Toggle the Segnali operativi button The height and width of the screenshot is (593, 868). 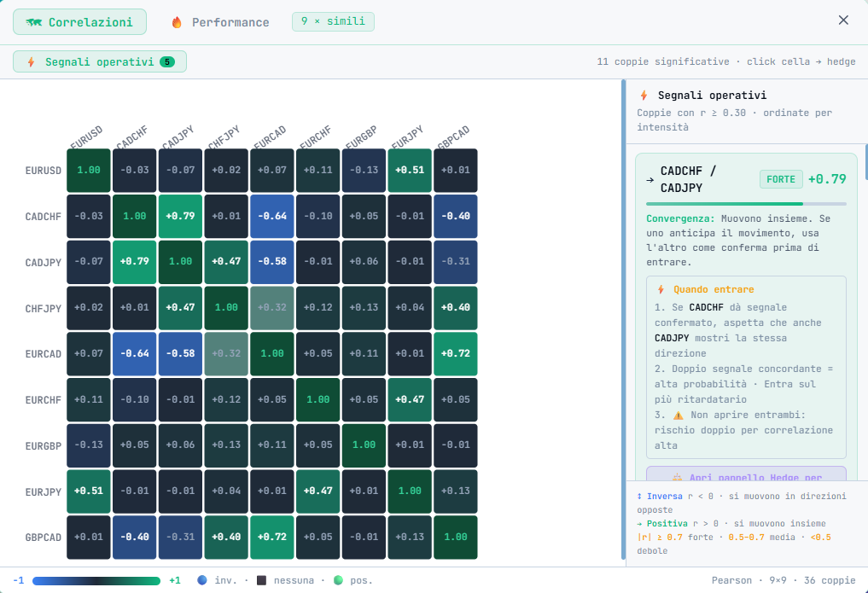pyautogui.click(x=100, y=61)
